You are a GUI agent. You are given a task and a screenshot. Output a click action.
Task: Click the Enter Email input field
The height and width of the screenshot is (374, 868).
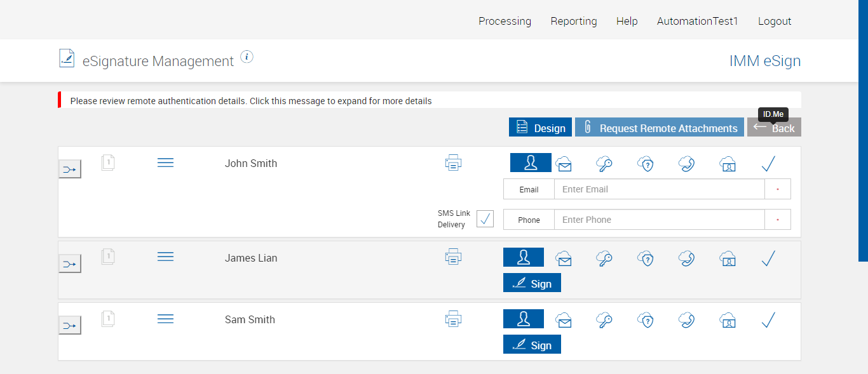tap(659, 189)
